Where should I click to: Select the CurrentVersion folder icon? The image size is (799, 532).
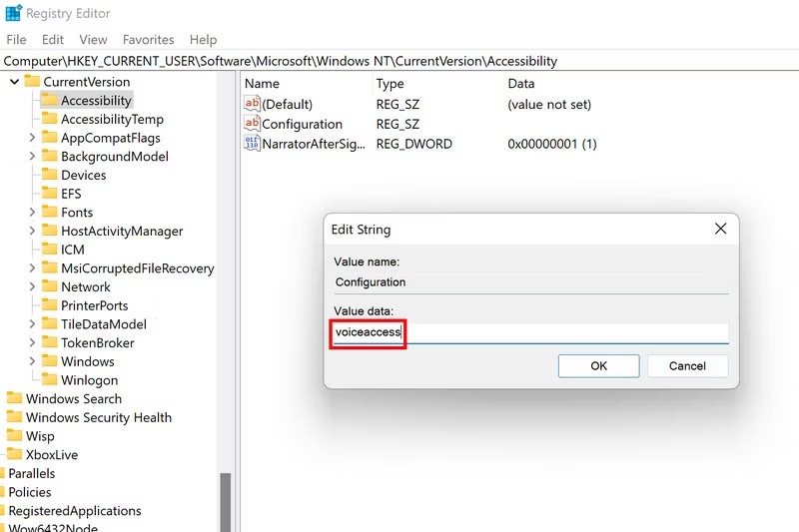click(32, 81)
